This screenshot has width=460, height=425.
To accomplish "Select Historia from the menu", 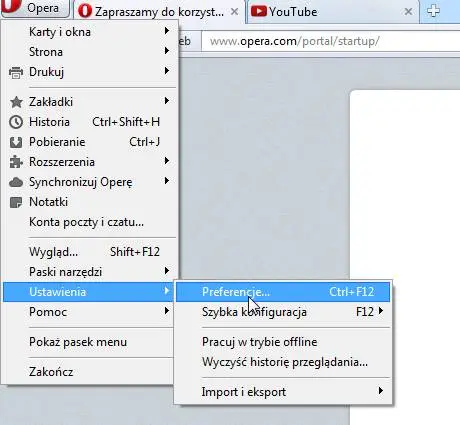I will pos(90,122).
